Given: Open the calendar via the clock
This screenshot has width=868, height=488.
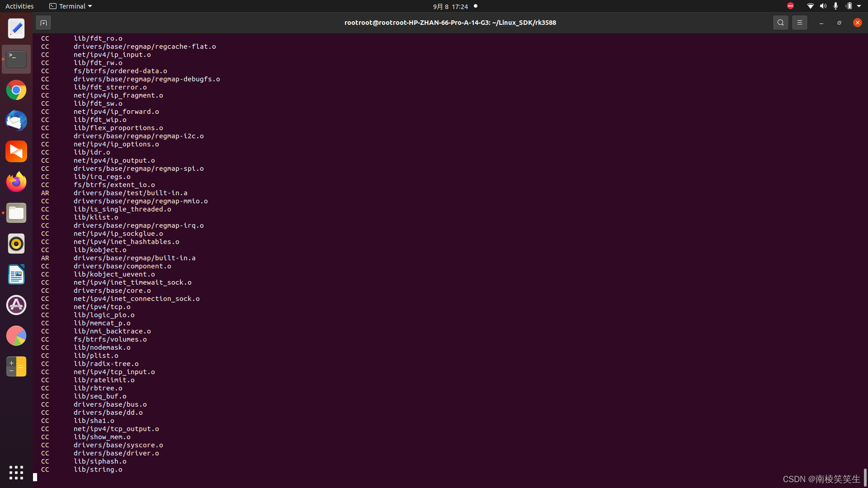Looking at the screenshot, I should pos(450,6).
